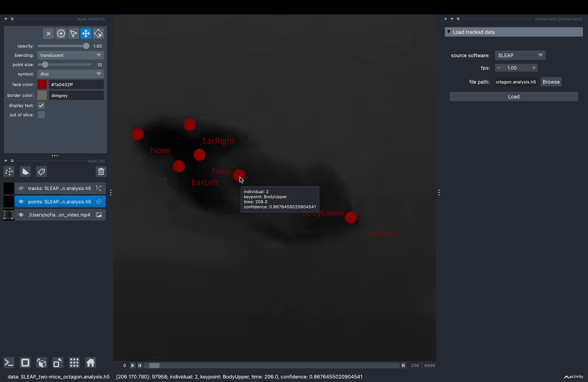Viewport: 588px width, 382px height.
Task: Toggle 2D/3D display mode
Action: (25, 363)
